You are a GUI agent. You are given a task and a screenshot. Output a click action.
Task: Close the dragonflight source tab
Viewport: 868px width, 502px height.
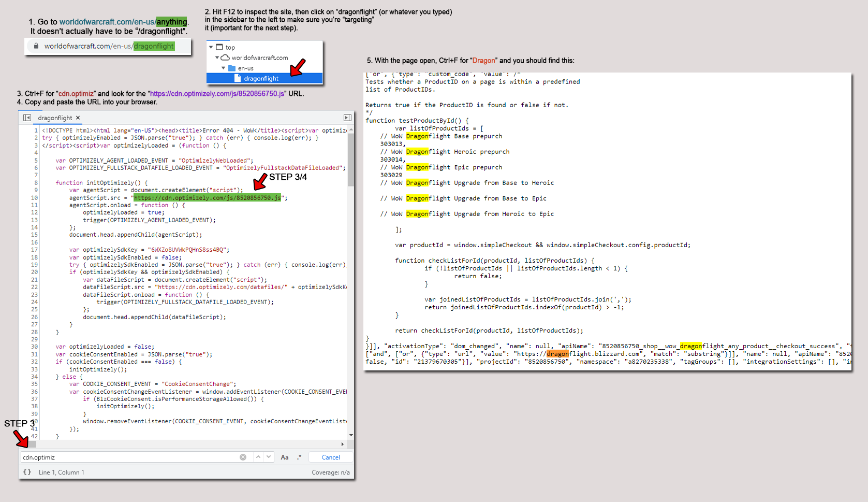78,118
